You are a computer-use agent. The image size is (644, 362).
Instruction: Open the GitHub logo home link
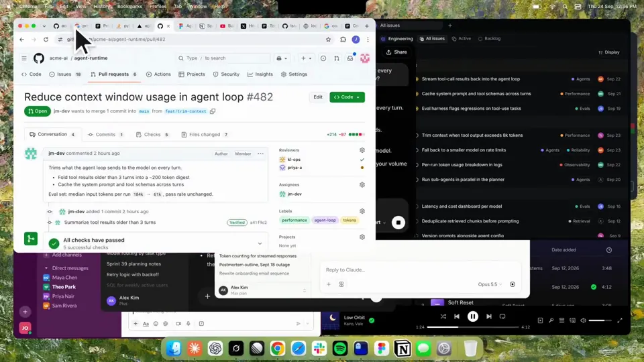[x=39, y=58]
